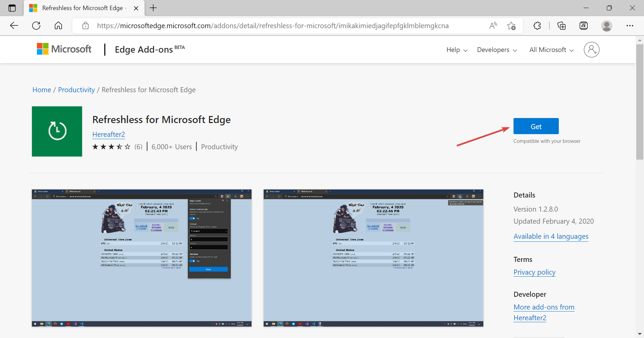Expand the Help dropdown
This screenshot has width=644, height=338.
point(457,50)
